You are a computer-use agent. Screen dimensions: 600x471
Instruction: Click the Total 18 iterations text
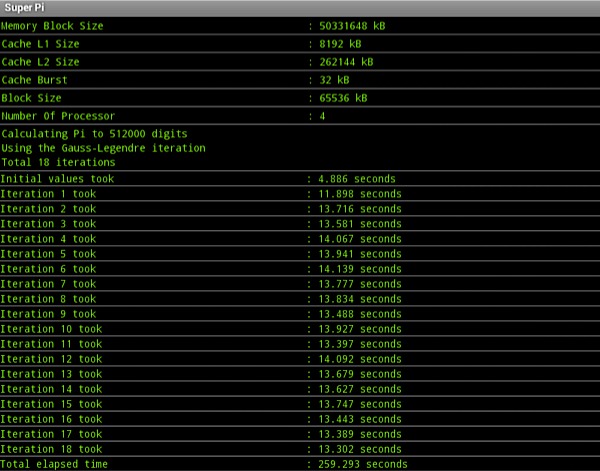pos(58,162)
